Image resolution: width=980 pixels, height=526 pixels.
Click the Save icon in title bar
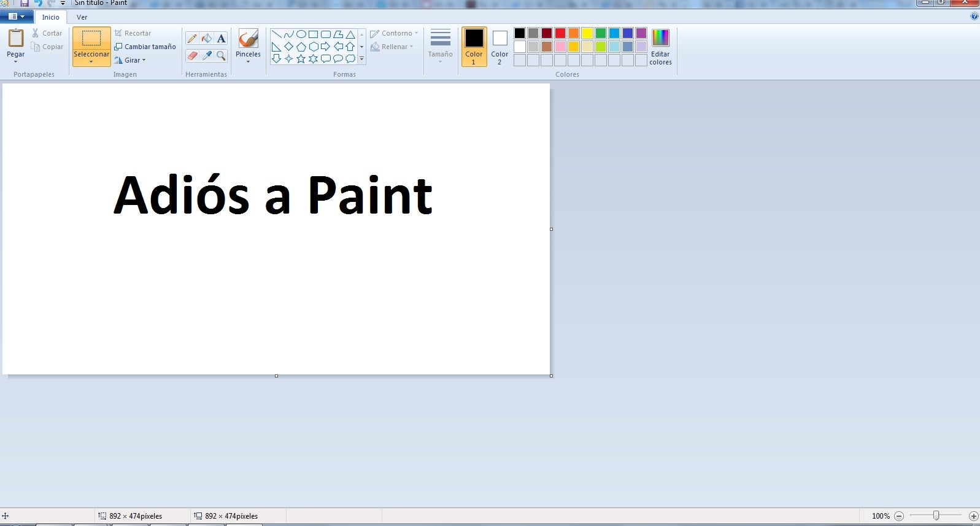(25, 3)
